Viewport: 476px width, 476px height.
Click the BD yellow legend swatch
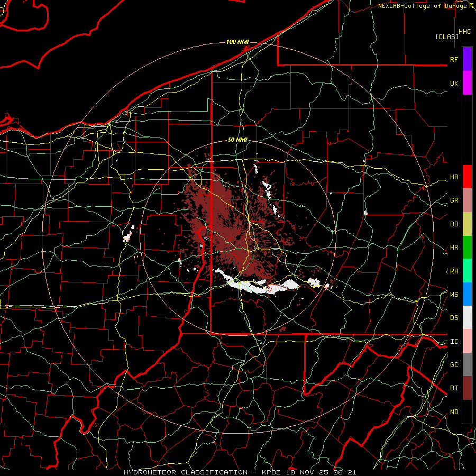[467, 224]
